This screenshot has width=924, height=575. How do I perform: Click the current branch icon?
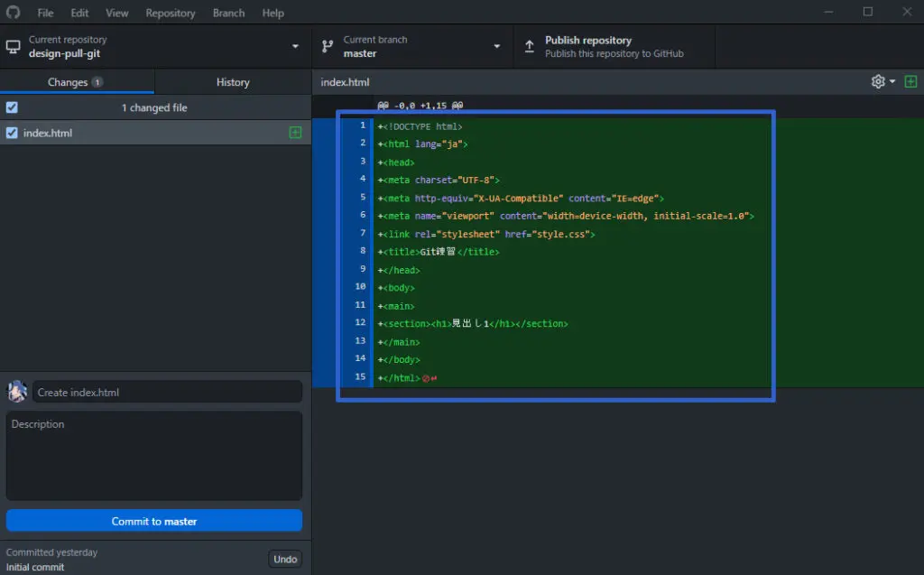pyautogui.click(x=327, y=46)
